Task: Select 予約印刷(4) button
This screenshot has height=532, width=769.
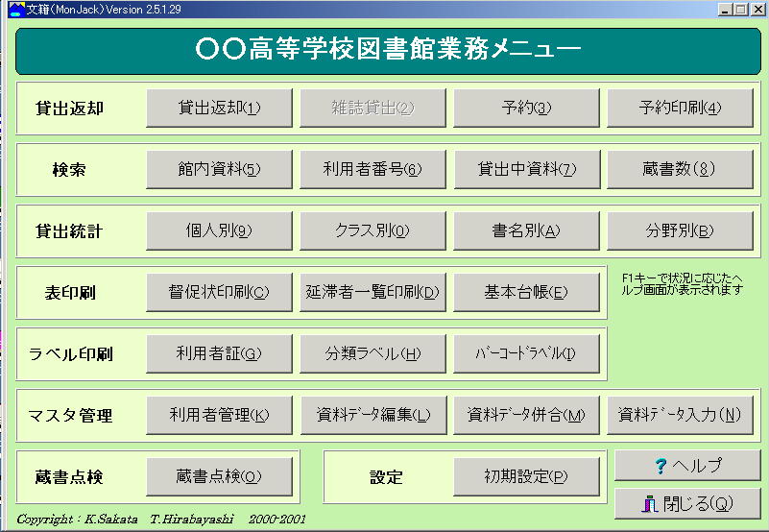Action: pyautogui.click(x=680, y=108)
